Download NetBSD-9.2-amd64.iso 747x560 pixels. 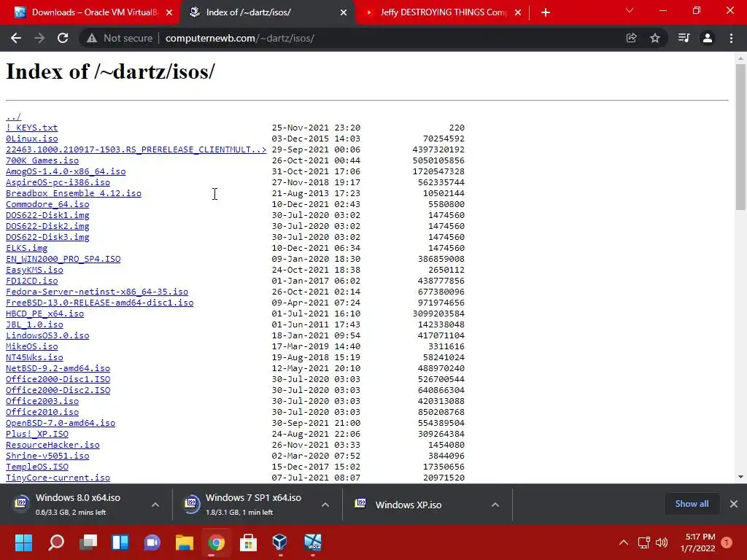58,368
